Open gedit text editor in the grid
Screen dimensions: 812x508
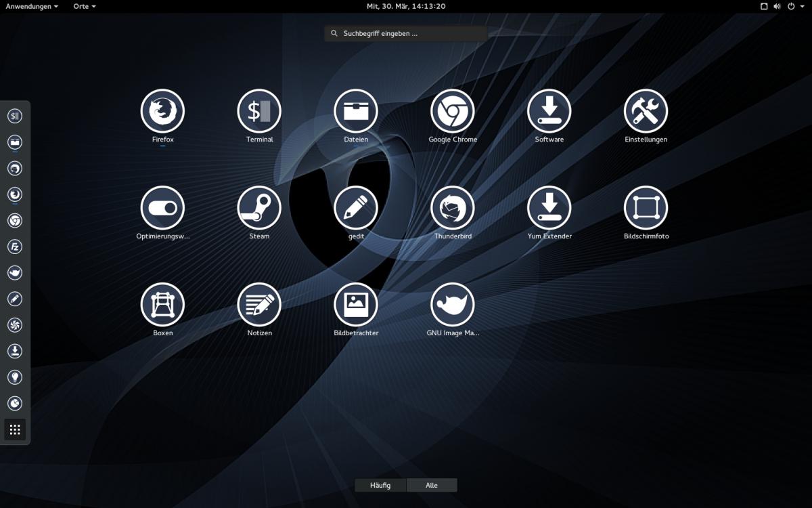click(x=356, y=208)
